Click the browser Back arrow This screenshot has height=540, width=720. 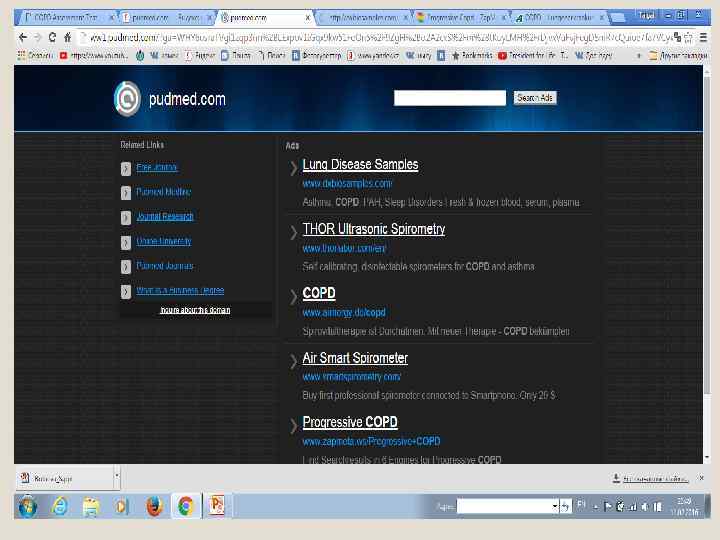(23, 37)
